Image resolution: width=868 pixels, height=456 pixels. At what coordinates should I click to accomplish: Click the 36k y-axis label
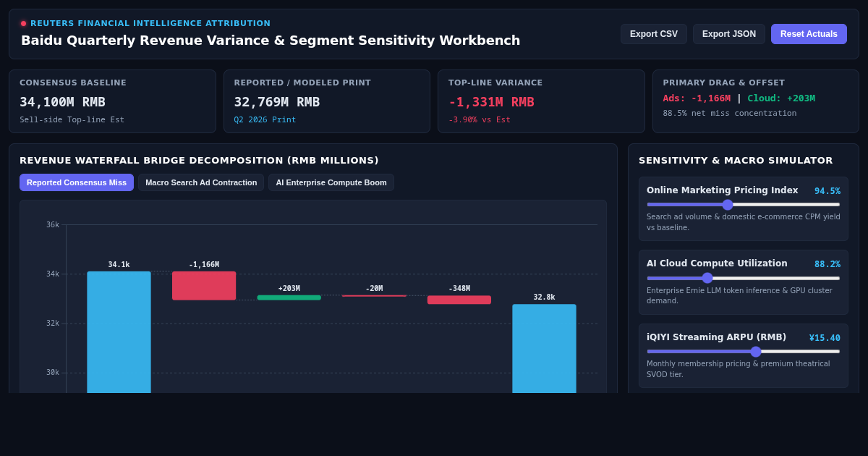(53, 225)
